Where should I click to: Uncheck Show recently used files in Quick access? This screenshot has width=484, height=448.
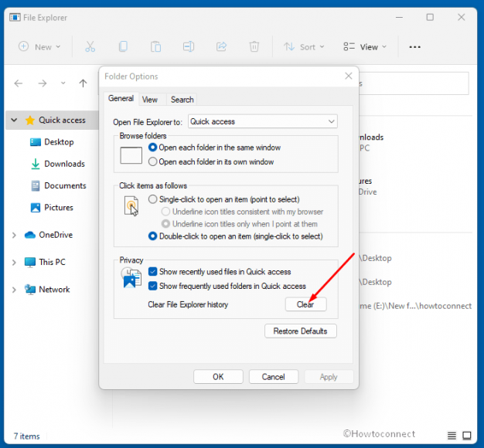pos(152,272)
